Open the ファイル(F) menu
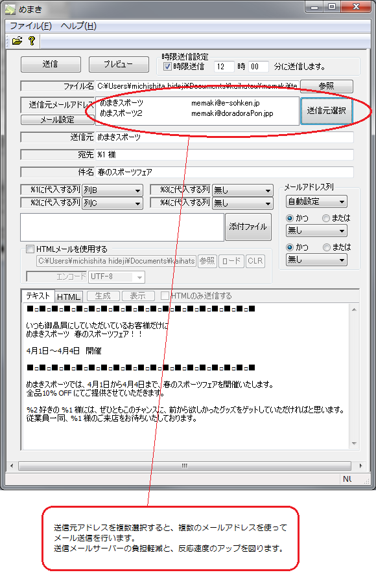 (x=30, y=26)
